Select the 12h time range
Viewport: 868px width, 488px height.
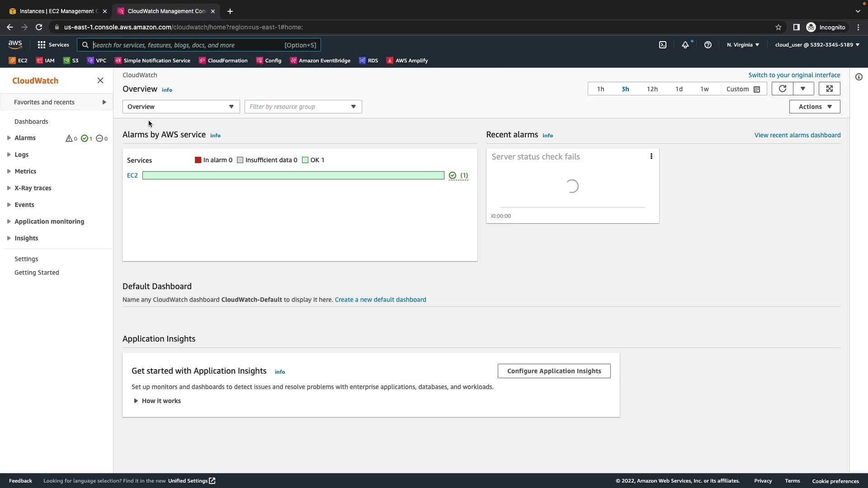click(652, 89)
